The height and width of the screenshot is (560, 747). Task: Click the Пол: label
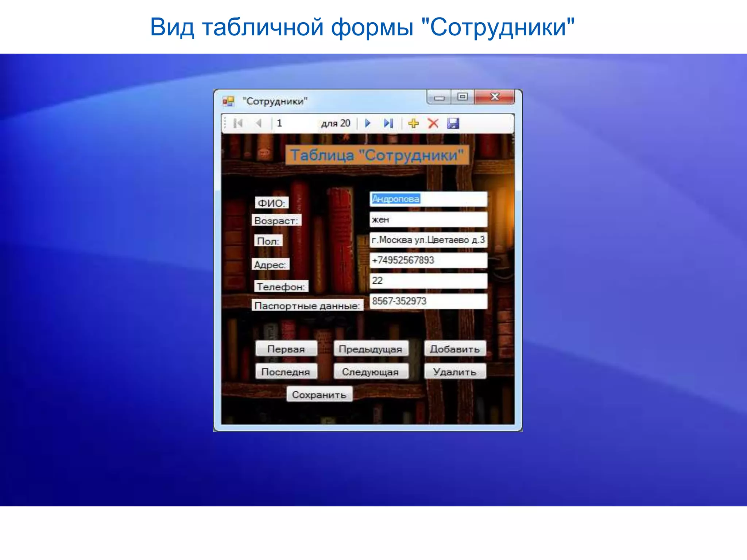pyautogui.click(x=268, y=241)
